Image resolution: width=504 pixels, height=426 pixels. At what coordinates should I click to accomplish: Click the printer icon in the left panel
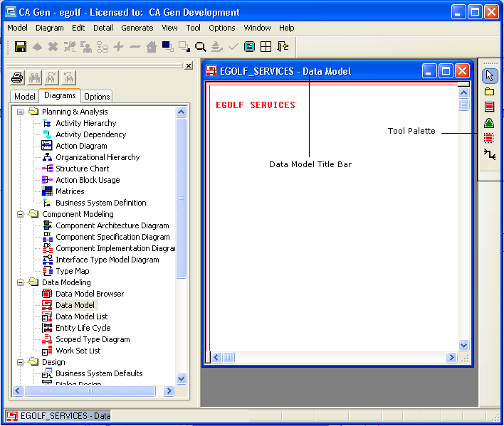click(x=17, y=78)
